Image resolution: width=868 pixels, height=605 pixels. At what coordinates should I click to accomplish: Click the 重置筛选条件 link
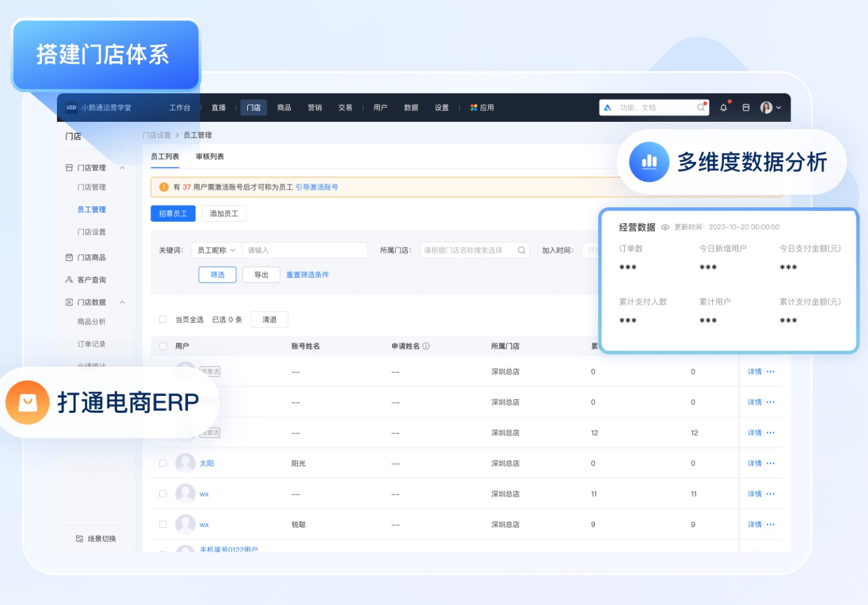pos(307,275)
